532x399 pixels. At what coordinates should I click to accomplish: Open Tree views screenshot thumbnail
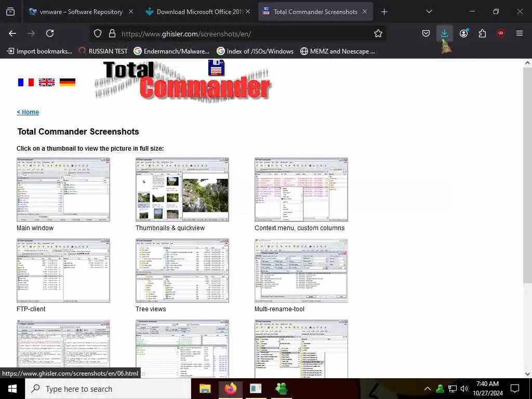182,271
